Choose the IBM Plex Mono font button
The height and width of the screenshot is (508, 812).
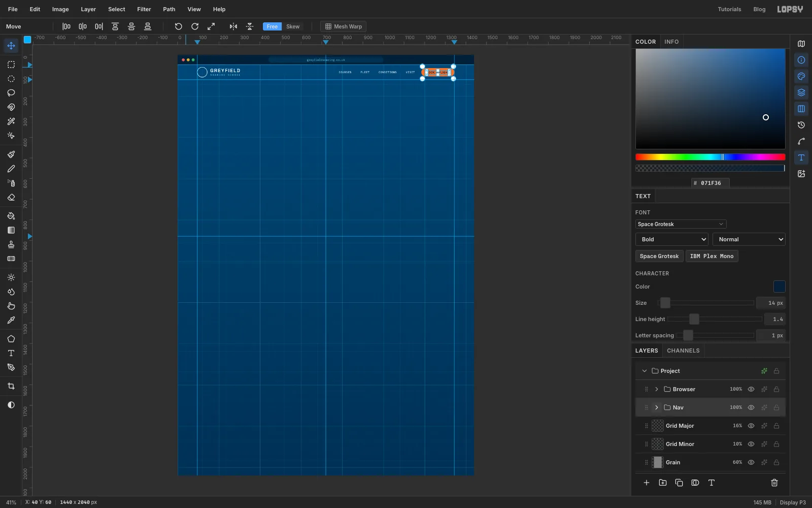712,256
